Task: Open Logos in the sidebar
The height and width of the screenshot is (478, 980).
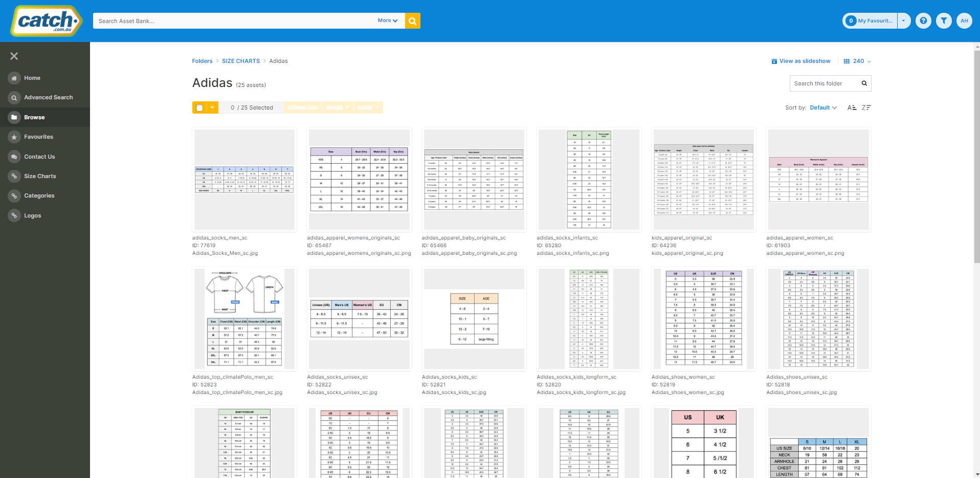Action: 33,215
